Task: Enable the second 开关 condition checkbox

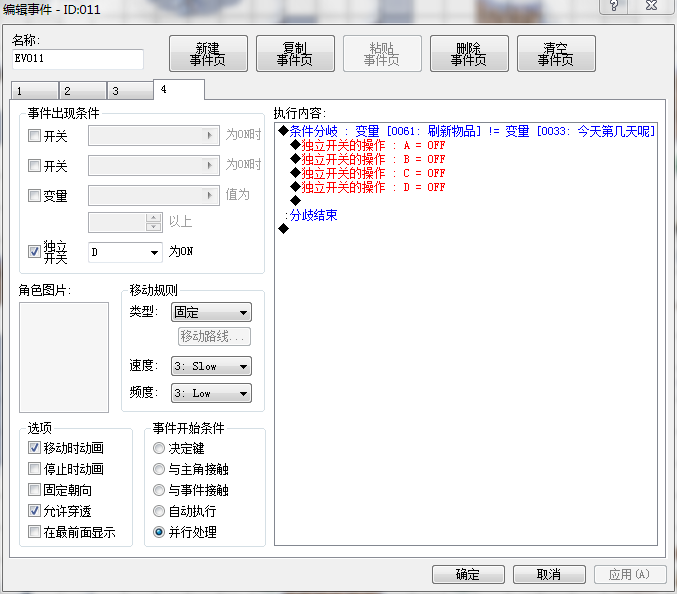Action: 34,165
